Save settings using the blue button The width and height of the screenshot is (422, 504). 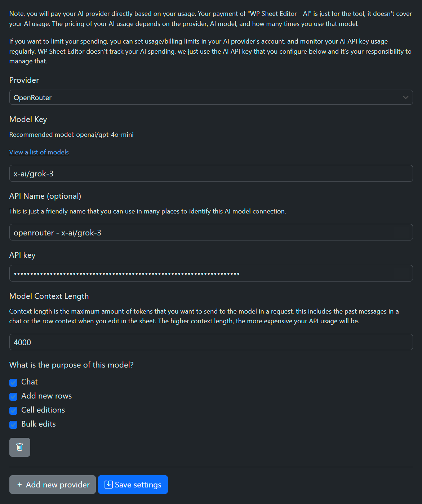pos(133,485)
